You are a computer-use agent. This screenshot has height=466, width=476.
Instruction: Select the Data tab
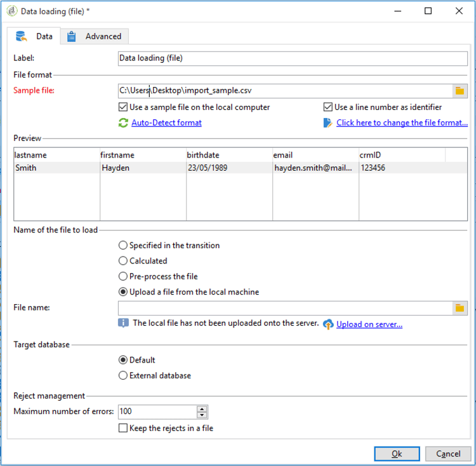click(34, 36)
